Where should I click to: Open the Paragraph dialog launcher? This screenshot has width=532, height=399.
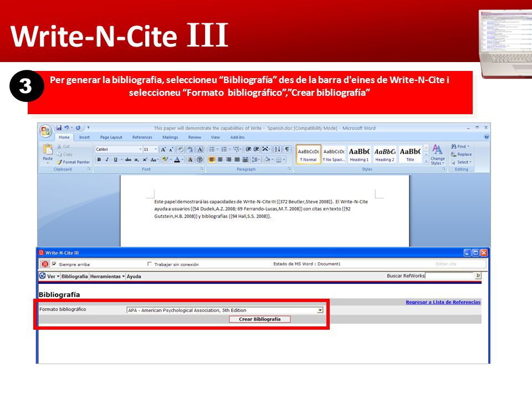pyautogui.click(x=289, y=169)
